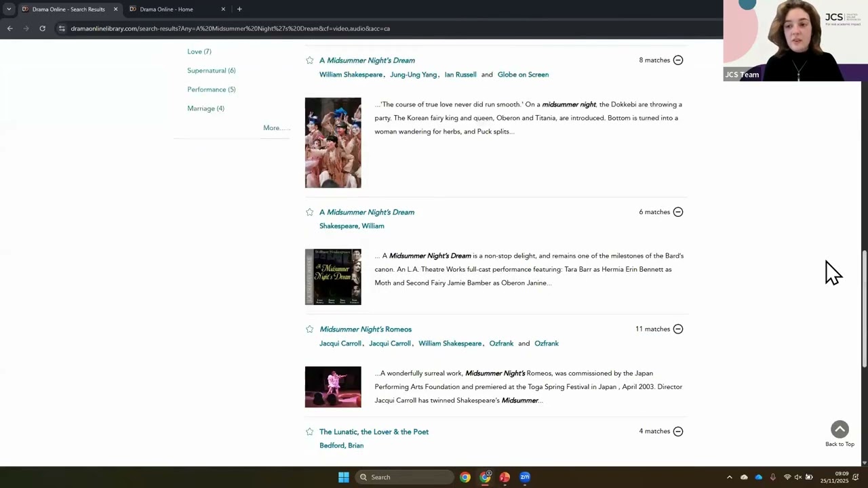Open the first A Midsummer Night's Dream title
Viewport: 868px width, 488px height.
[367, 60]
